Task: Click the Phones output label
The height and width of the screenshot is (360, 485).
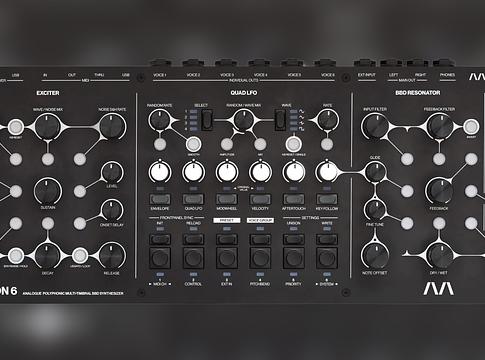Action: (x=447, y=75)
